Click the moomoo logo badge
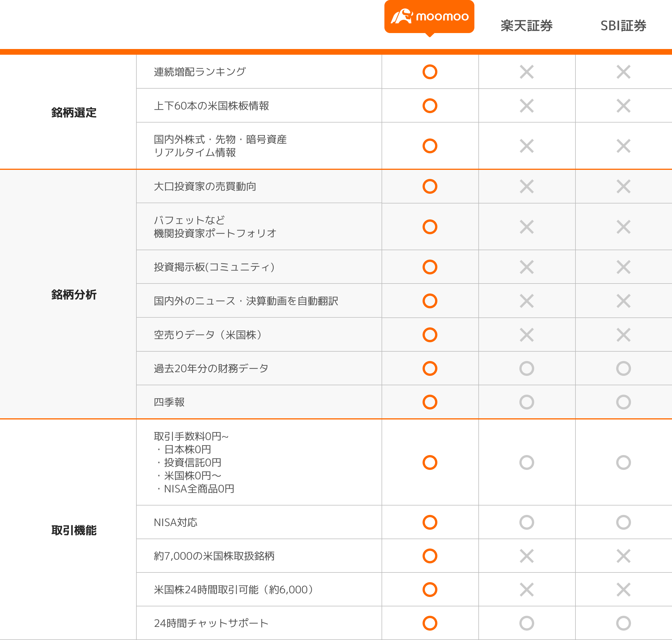Screen dimensions: 672x640 coord(429,17)
